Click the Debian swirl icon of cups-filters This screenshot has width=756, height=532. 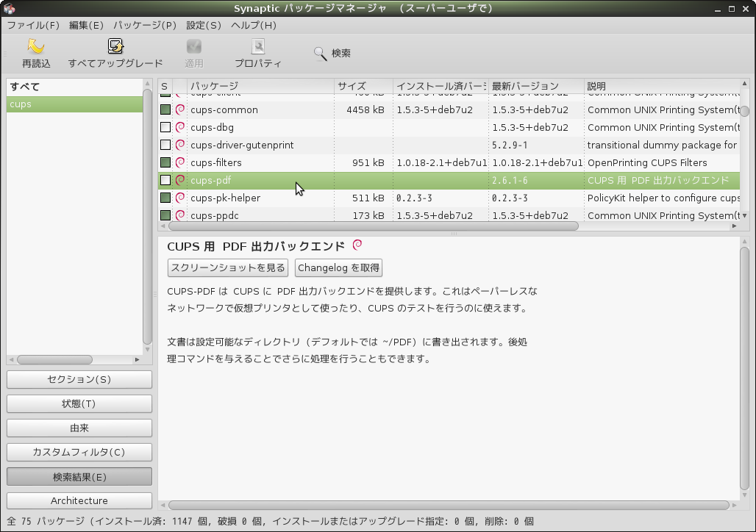(x=180, y=162)
